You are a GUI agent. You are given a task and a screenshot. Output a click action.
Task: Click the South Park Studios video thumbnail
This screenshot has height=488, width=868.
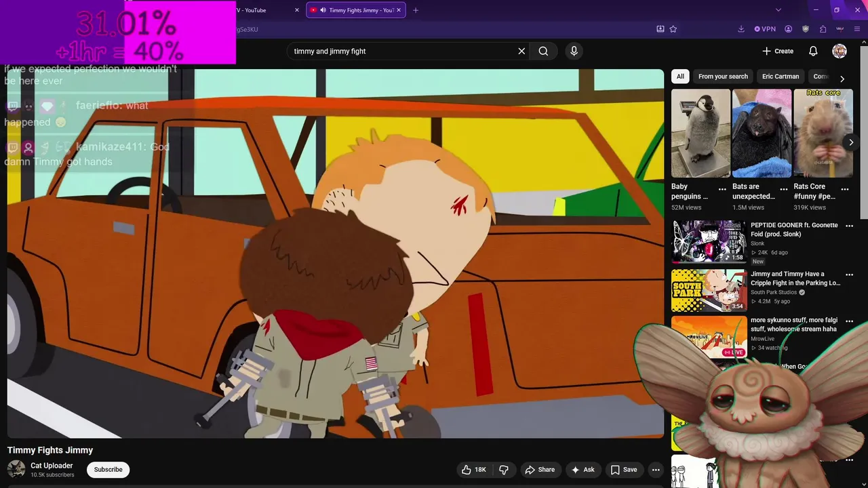[709, 290]
